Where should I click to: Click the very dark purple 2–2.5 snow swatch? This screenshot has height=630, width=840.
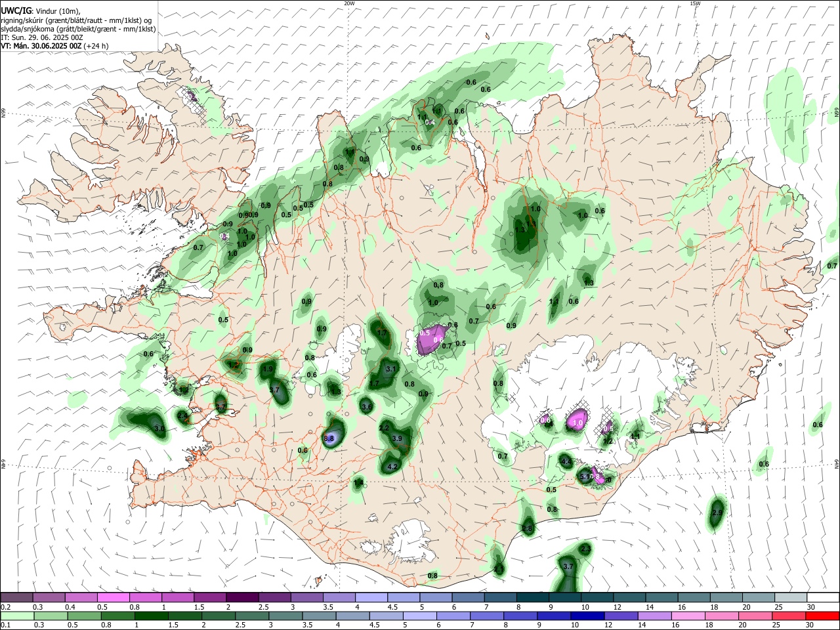pos(242,597)
